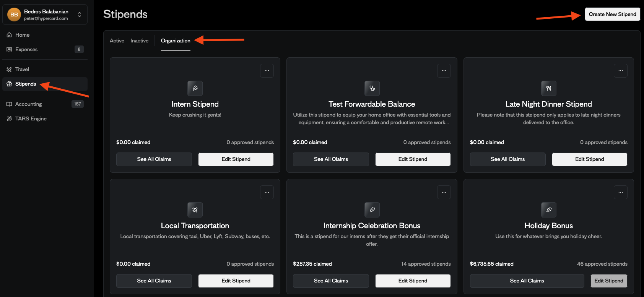Click the TARS Engine sidebar icon
644x297 pixels.
point(9,118)
